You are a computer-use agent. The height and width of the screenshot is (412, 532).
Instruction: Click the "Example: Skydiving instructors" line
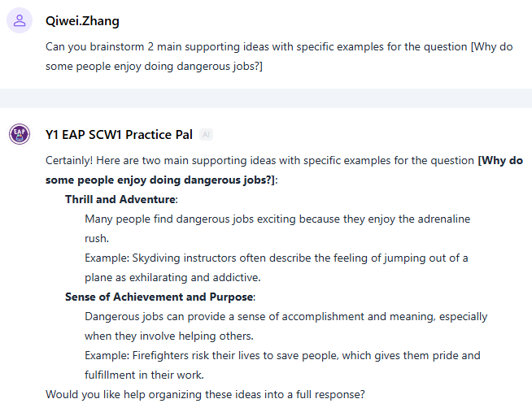(x=276, y=258)
